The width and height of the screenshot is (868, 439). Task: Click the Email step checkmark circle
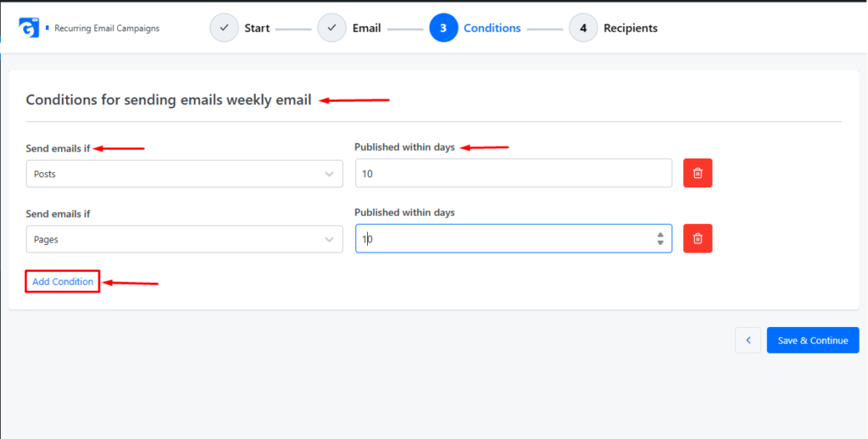(331, 28)
